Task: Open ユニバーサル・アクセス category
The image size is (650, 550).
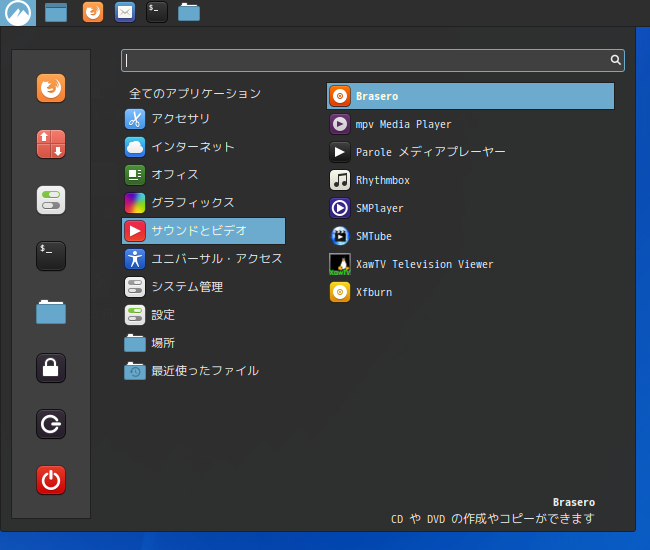Action: [x=204, y=259]
